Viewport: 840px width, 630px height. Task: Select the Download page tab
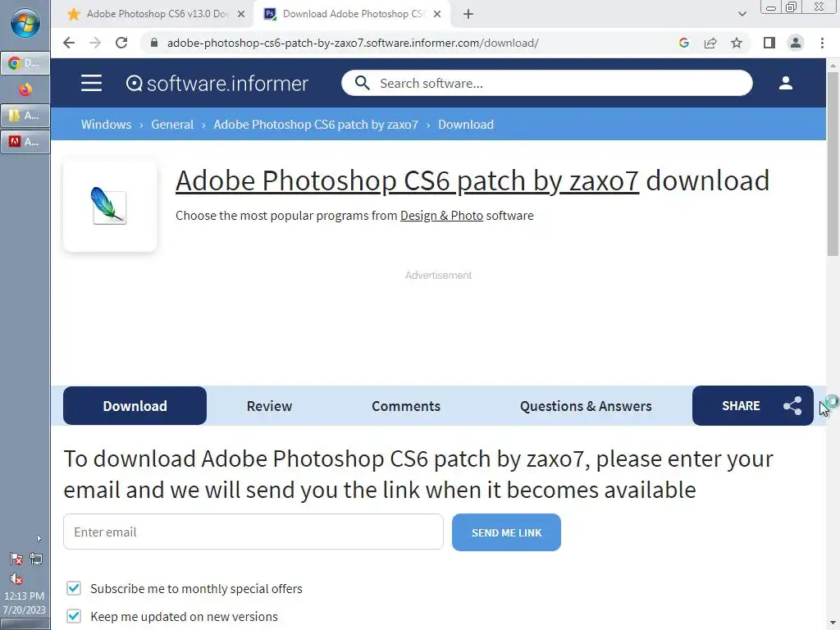(x=135, y=405)
